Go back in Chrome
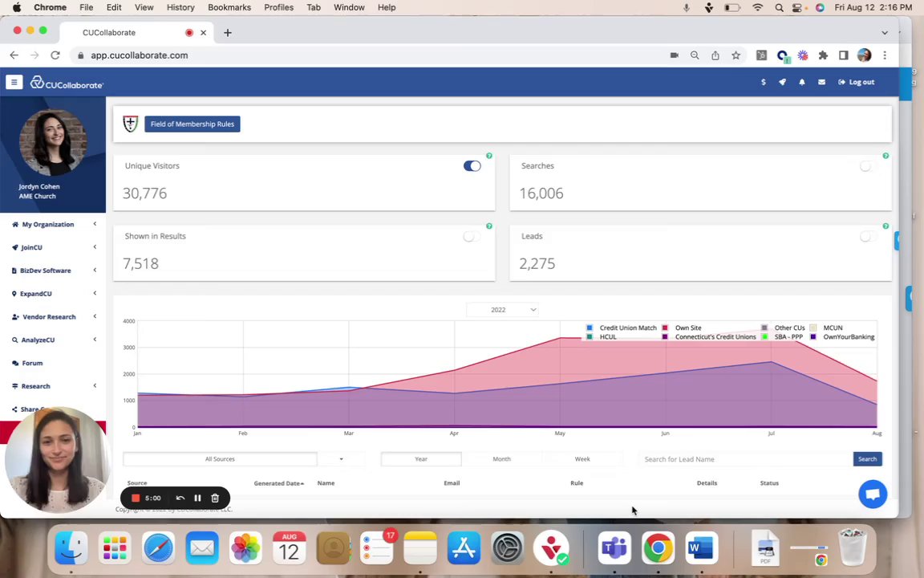This screenshot has width=924, height=578. click(14, 55)
